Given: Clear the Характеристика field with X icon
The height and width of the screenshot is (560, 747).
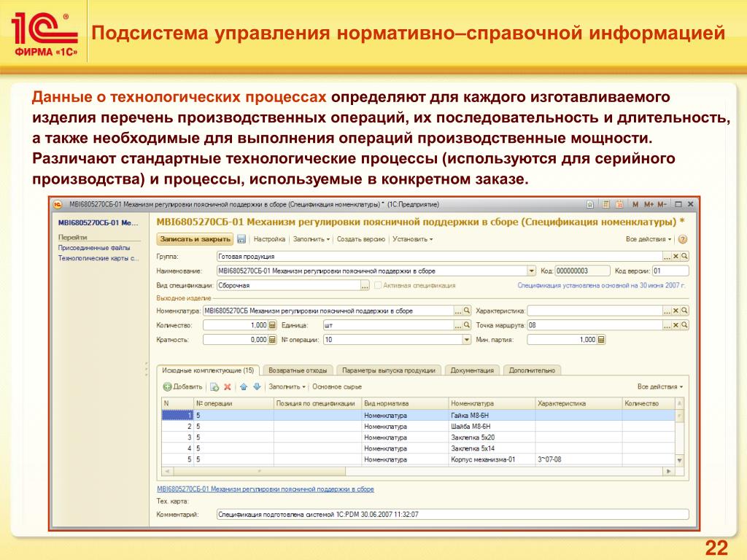Looking at the screenshot, I should pyautogui.click(x=676, y=311).
